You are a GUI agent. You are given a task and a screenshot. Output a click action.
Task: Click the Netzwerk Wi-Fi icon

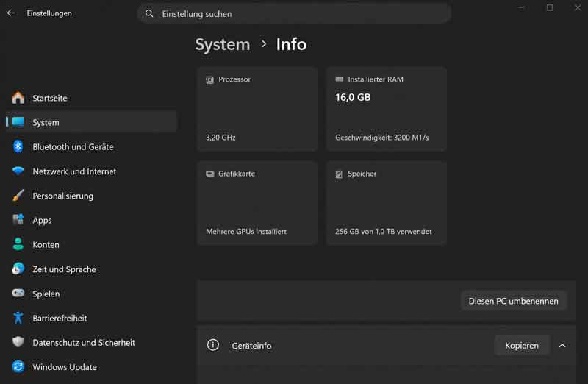[x=18, y=171]
